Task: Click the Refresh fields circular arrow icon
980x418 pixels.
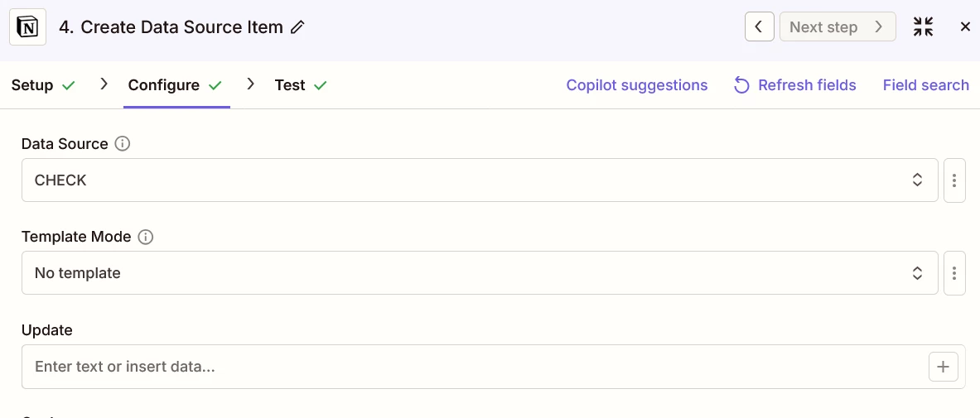Action: click(x=741, y=85)
